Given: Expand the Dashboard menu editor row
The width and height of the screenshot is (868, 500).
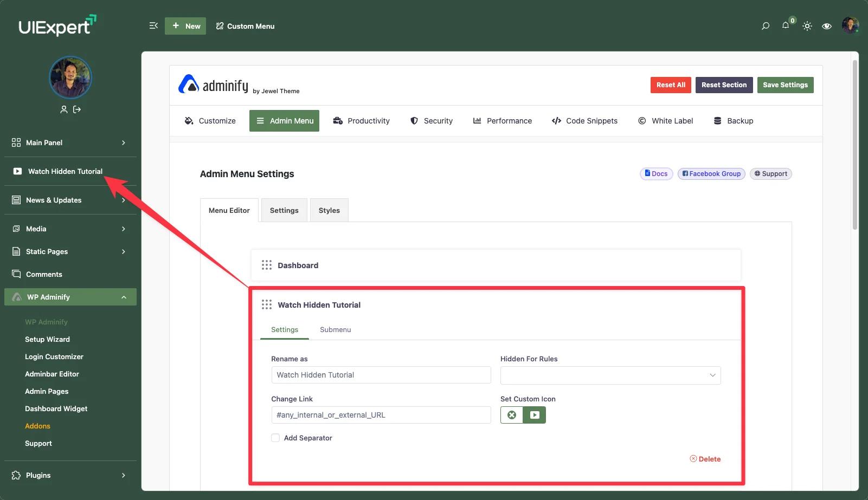Looking at the screenshot, I should (496, 265).
